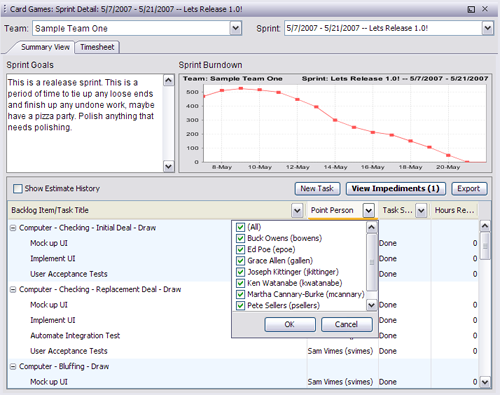Image resolution: width=500 pixels, height=395 pixels.
Task: Uncheck Buck Owens (bowens) filter
Action: tap(240, 238)
